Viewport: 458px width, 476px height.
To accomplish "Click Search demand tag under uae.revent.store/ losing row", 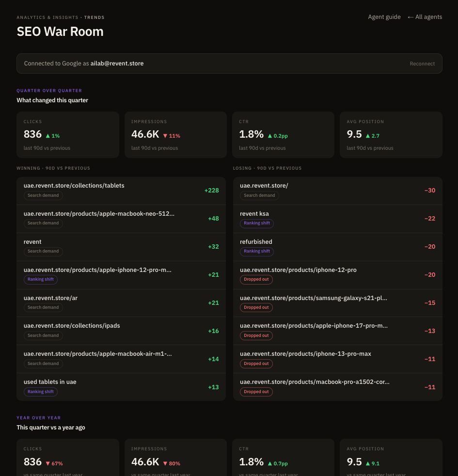I will point(259,195).
